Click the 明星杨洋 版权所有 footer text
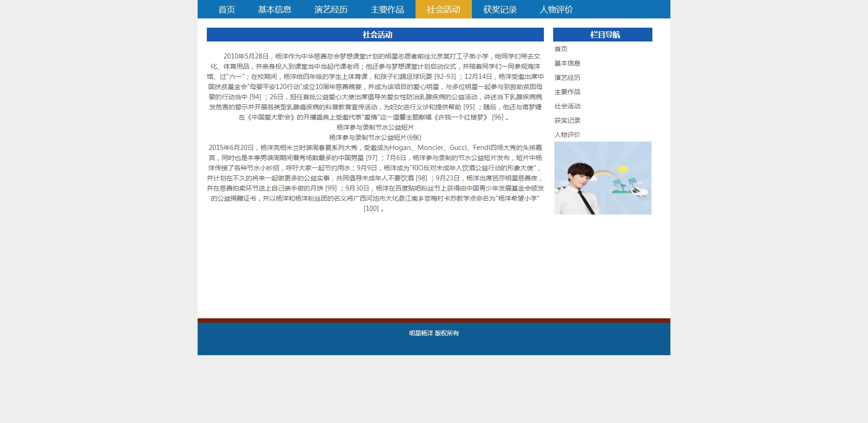 [434, 333]
